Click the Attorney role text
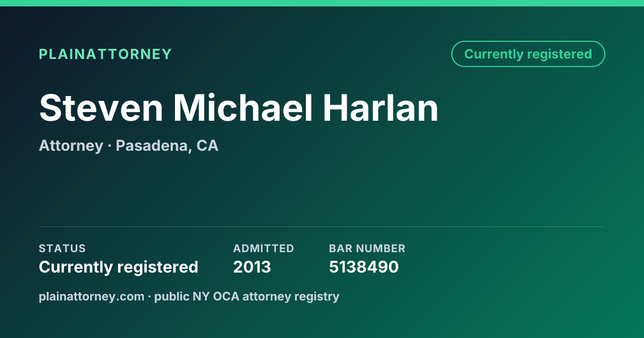The height and width of the screenshot is (338, 644). point(71,146)
